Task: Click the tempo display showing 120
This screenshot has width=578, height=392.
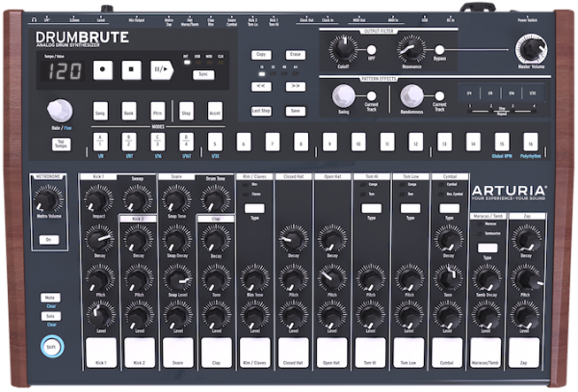Action: click(x=63, y=70)
